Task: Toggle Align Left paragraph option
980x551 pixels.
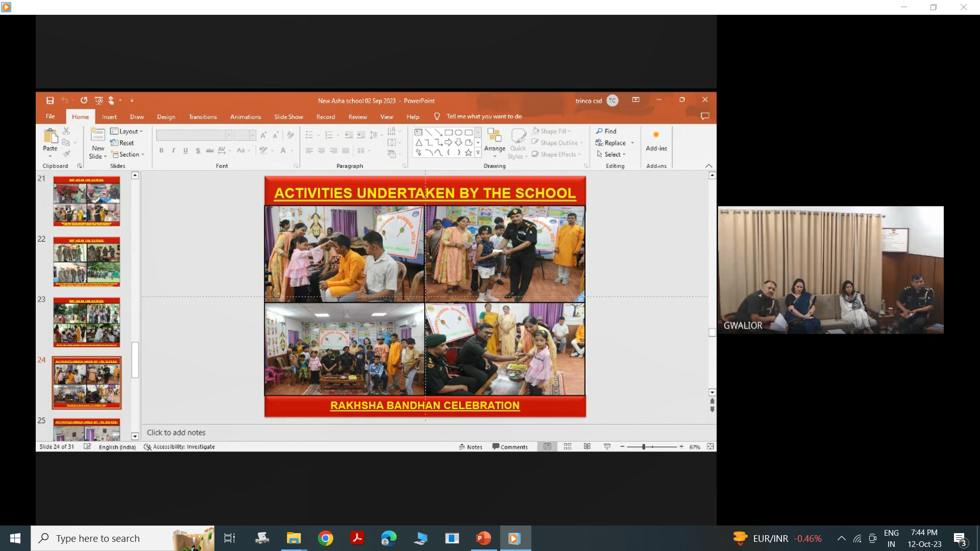Action: pos(309,151)
